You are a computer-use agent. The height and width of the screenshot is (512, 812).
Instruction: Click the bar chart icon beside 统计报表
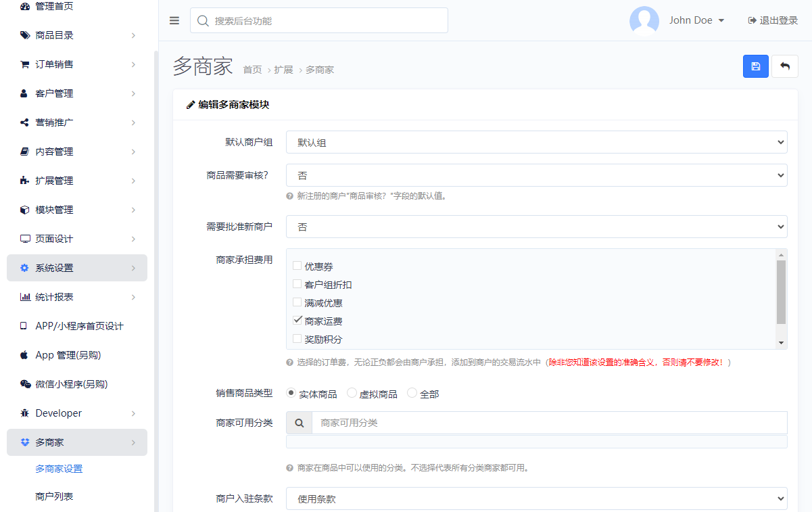[25, 297]
